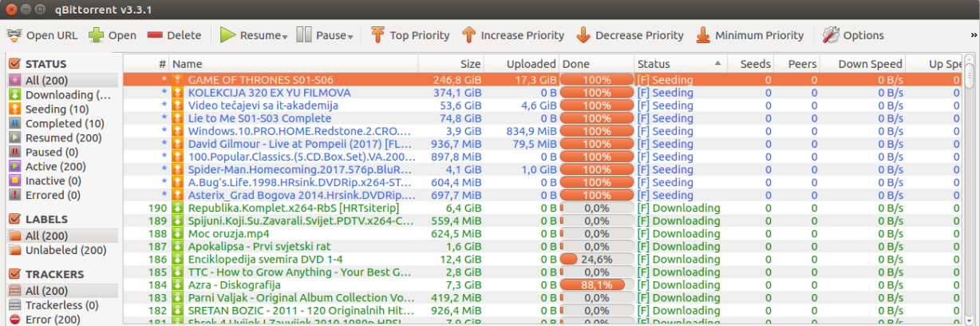Viewport: 980px width, 326px height.
Task: Click the Pause toolbar icon
Action: point(304,35)
